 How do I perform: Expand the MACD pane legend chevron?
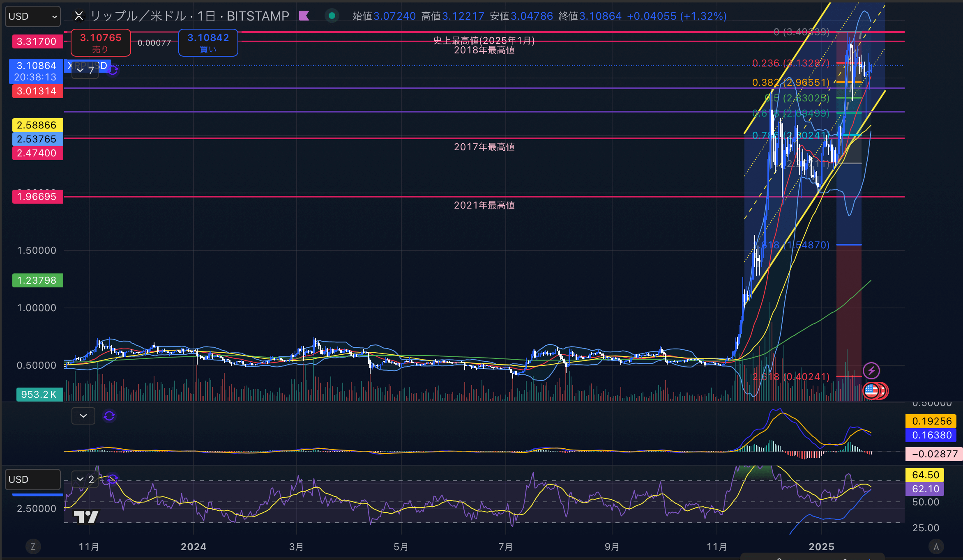[x=83, y=416]
